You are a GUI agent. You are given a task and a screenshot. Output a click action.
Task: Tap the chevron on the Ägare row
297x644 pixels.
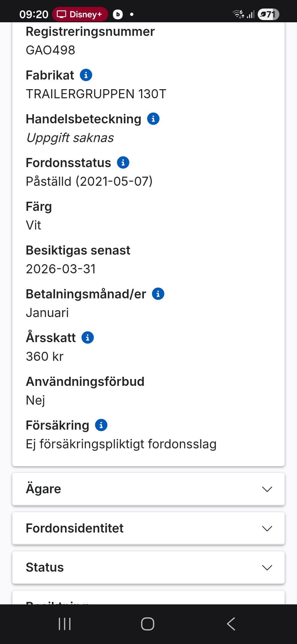267,489
